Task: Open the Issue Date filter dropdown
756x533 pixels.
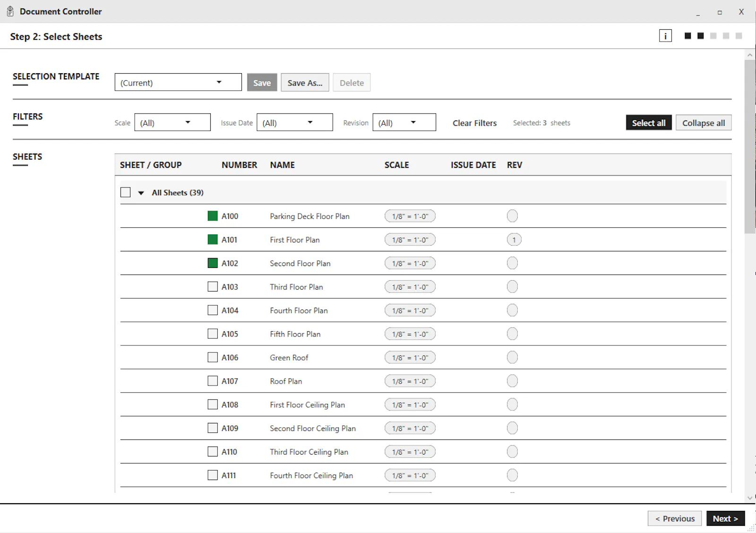Action: tap(295, 122)
